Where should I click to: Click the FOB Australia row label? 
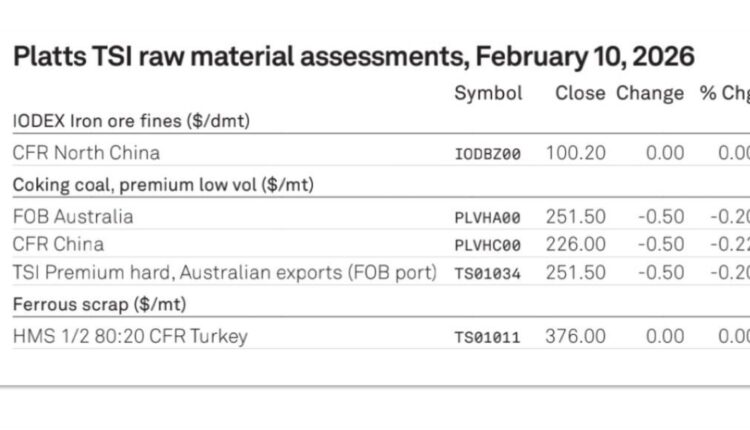pyautogui.click(x=73, y=216)
